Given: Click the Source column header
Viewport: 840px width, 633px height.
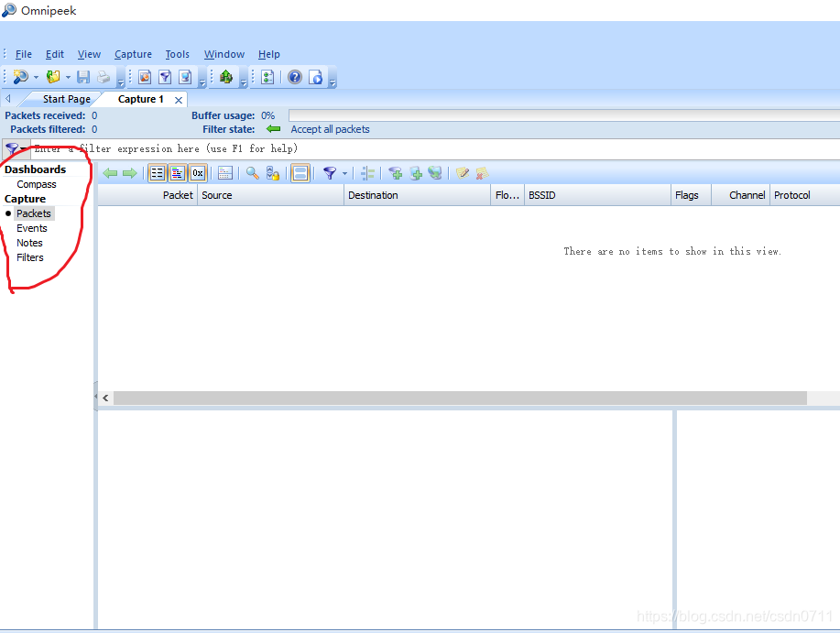Looking at the screenshot, I should coord(270,195).
